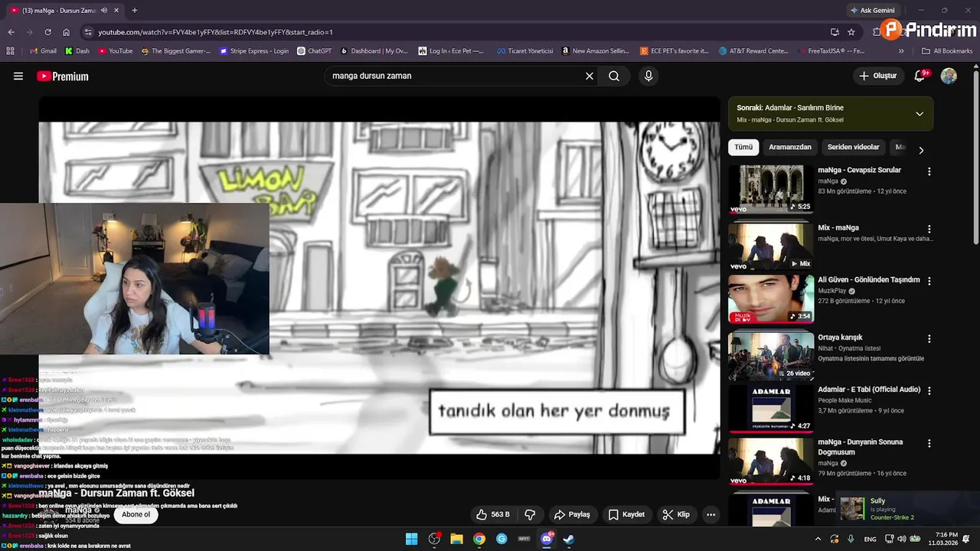The width and height of the screenshot is (980, 551).
Task: Open the Ortaya karışık playlist title
Action: [x=840, y=337]
